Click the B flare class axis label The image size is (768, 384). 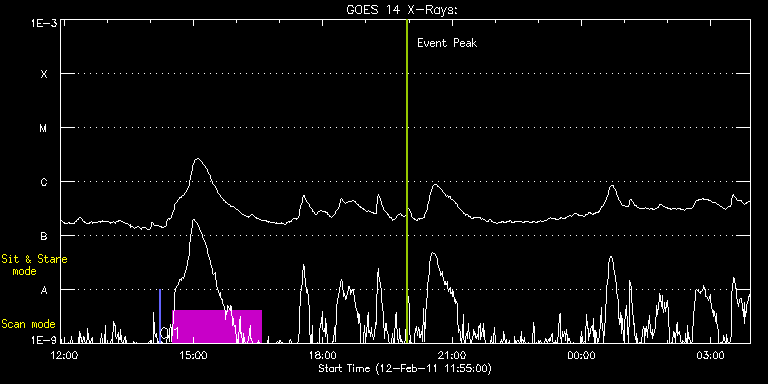coord(44,236)
